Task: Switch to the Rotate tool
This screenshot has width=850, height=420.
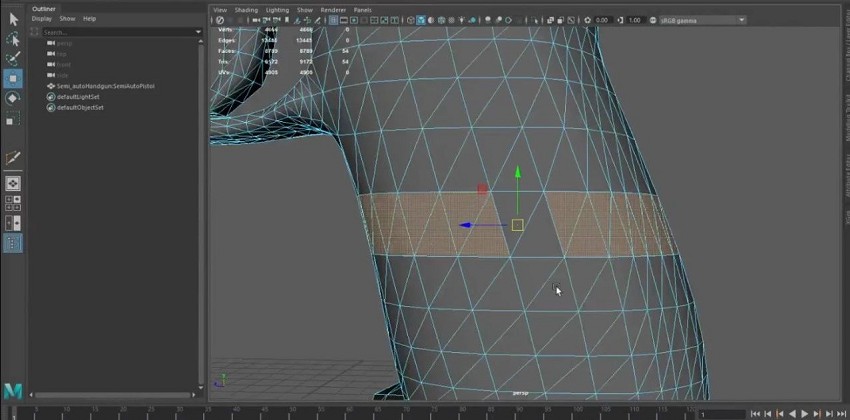Action: tap(13, 98)
